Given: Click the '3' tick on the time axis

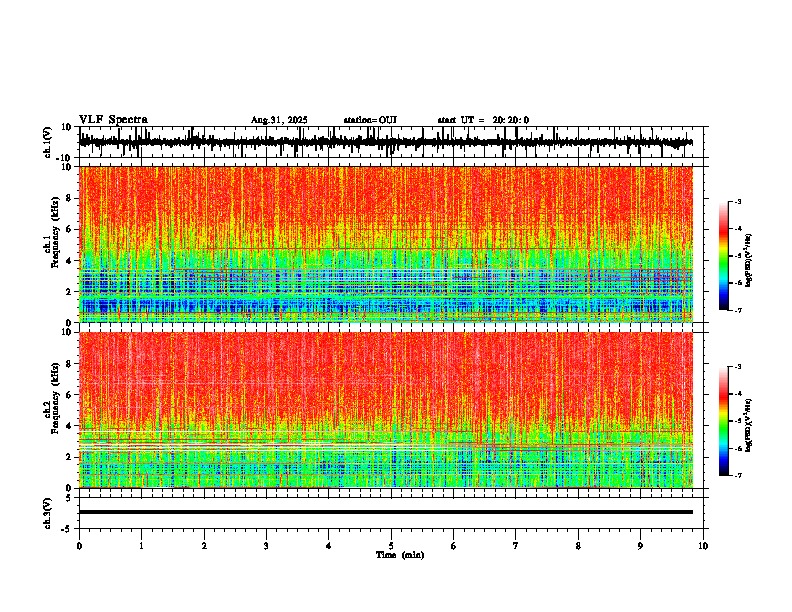Looking at the screenshot, I should 266,546.
